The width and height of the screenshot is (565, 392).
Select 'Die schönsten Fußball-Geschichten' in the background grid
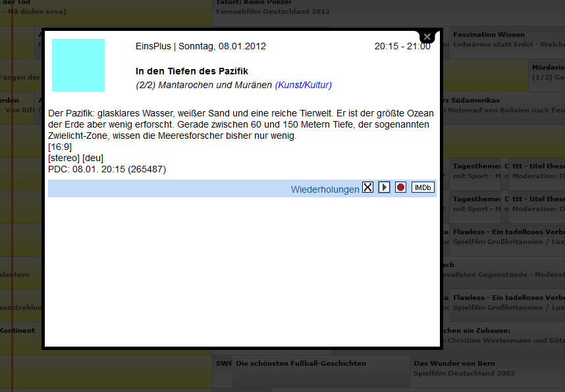coord(321,371)
